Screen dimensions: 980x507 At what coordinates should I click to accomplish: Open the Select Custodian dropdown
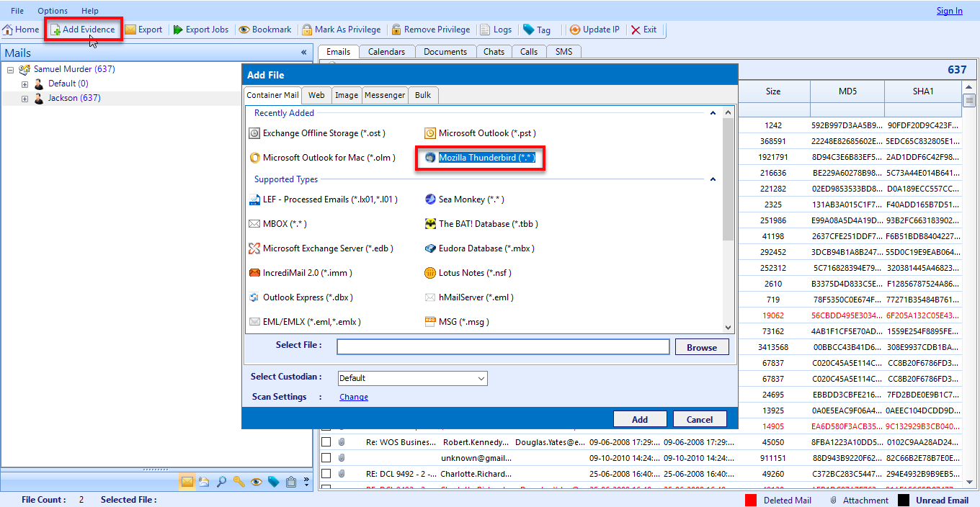[x=413, y=378]
